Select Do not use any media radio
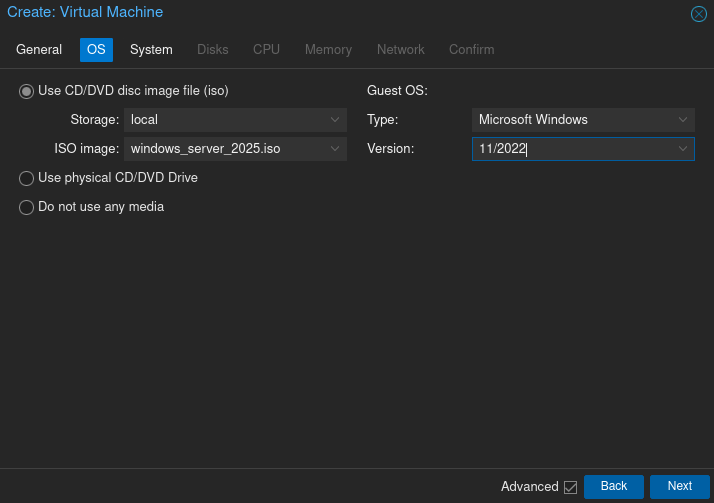This screenshot has width=714, height=503. [x=26, y=208]
